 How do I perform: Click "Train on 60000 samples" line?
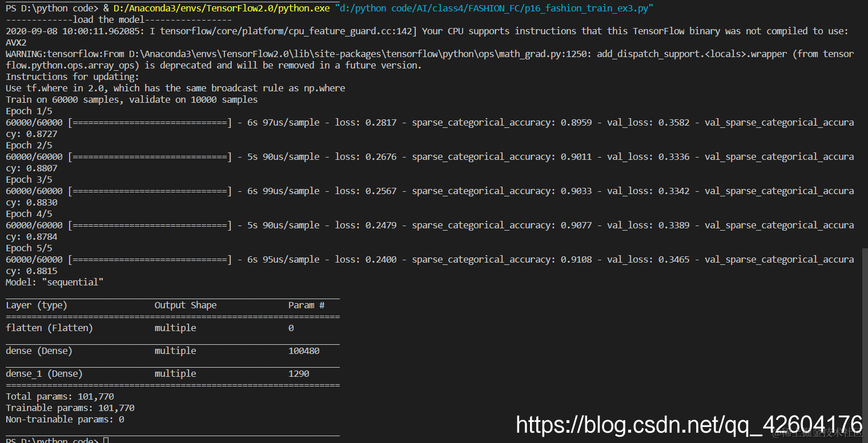131,99
